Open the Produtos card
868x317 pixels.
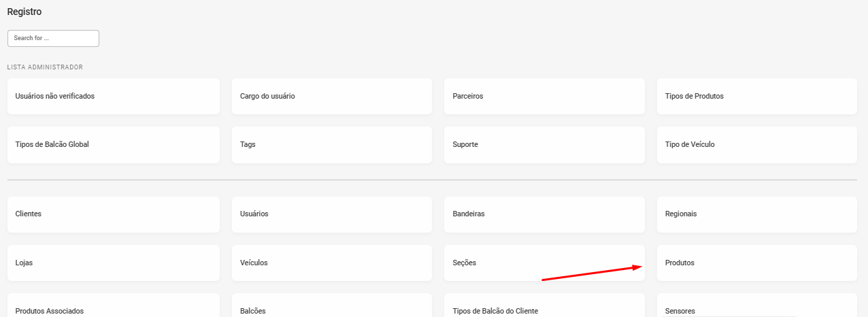756,263
